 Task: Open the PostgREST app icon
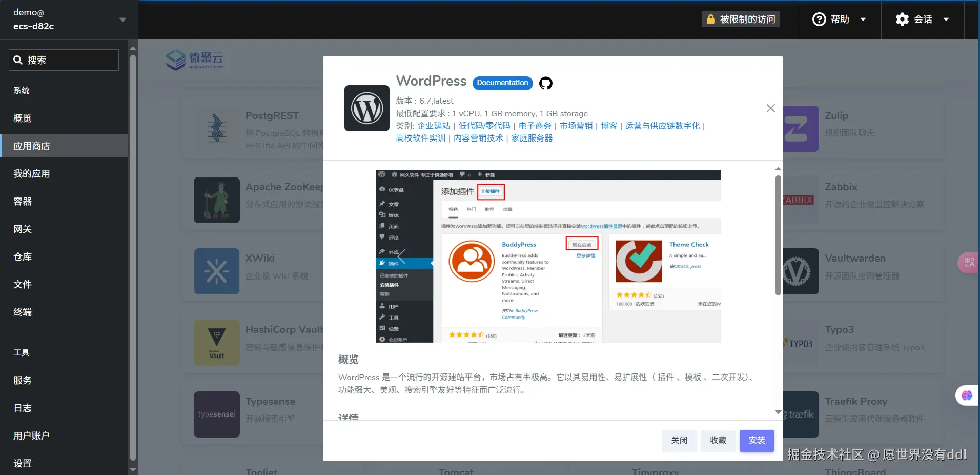(x=217, y=129)
